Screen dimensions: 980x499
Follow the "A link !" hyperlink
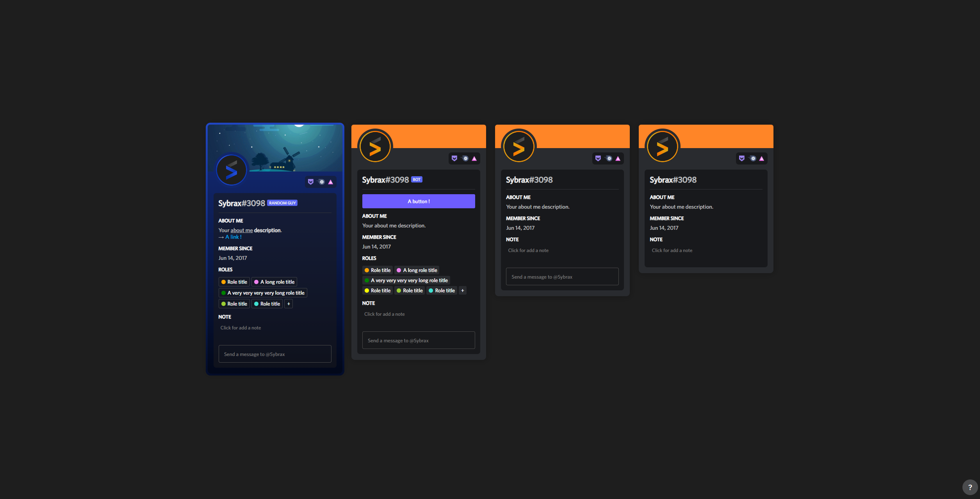pos(233,237)
